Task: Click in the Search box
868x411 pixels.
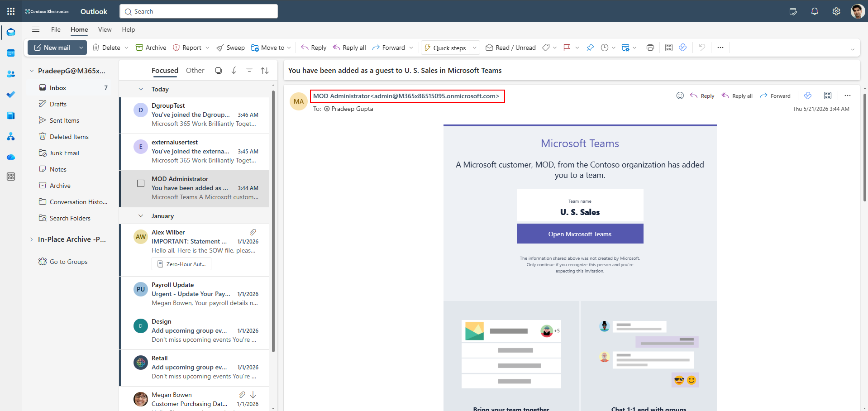Action: click(x=199, y=11)
